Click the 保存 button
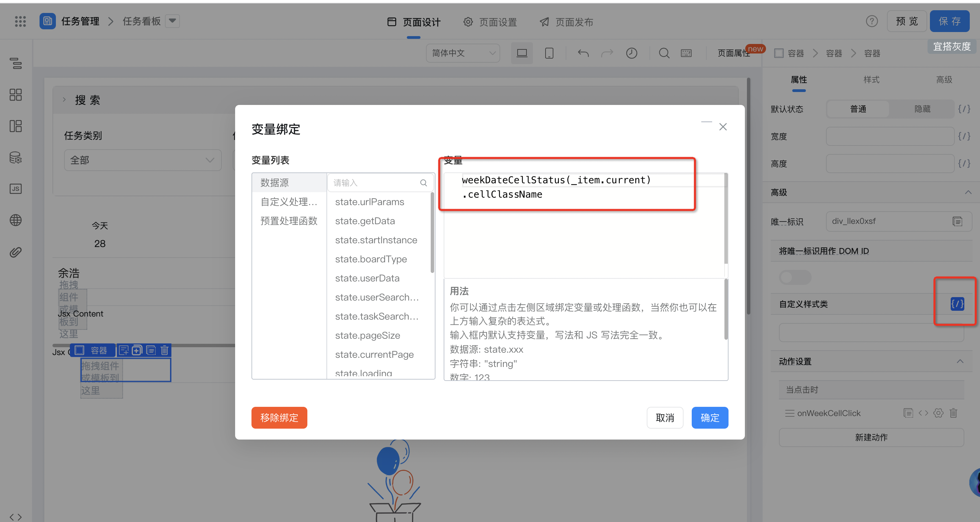The height and width of the screenshot is (522, 980). pos(949,21)
